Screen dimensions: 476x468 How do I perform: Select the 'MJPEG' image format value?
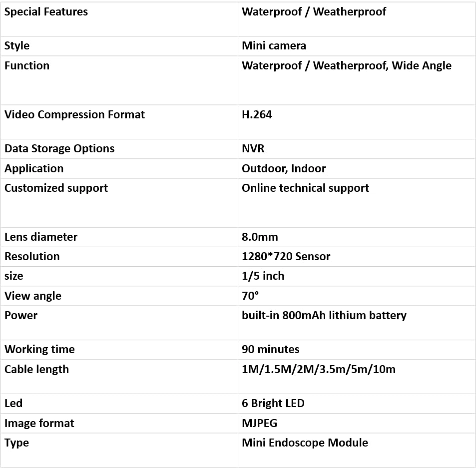pyautogui.click(x=259, y=423)
